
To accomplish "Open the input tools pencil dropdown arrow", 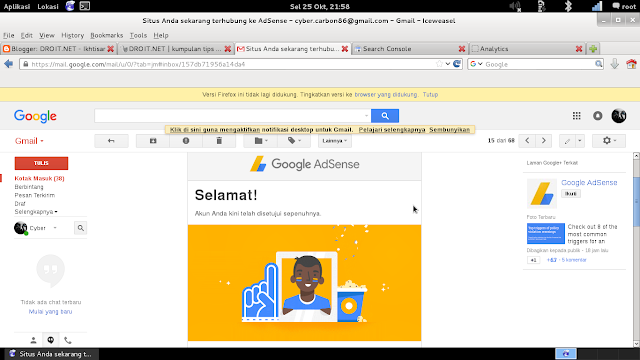I will coord(580,141).
